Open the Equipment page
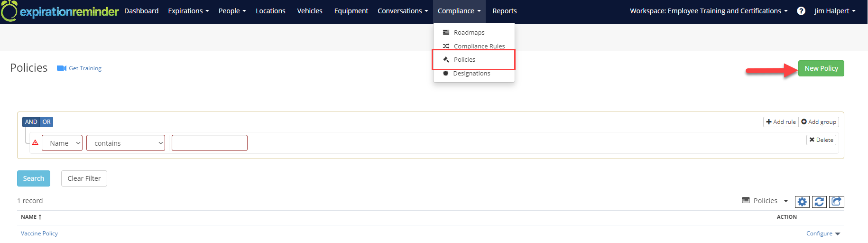This screenshot has height=243, width=868. point(351,11)
